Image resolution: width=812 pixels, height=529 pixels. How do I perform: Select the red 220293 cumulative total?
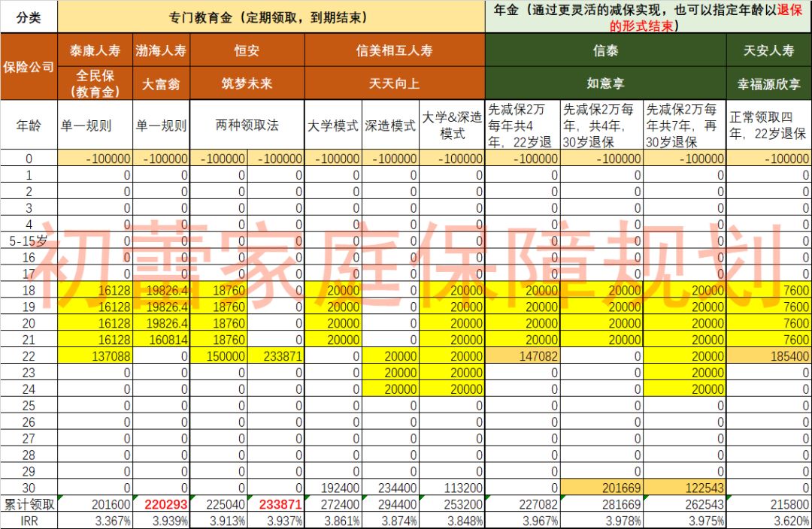coord(161,504)
